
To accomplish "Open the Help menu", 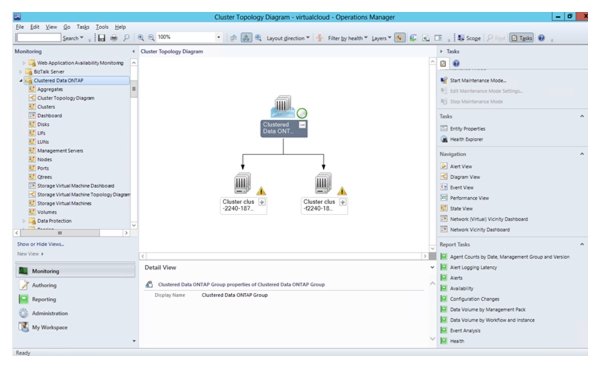I will point(120,27).
